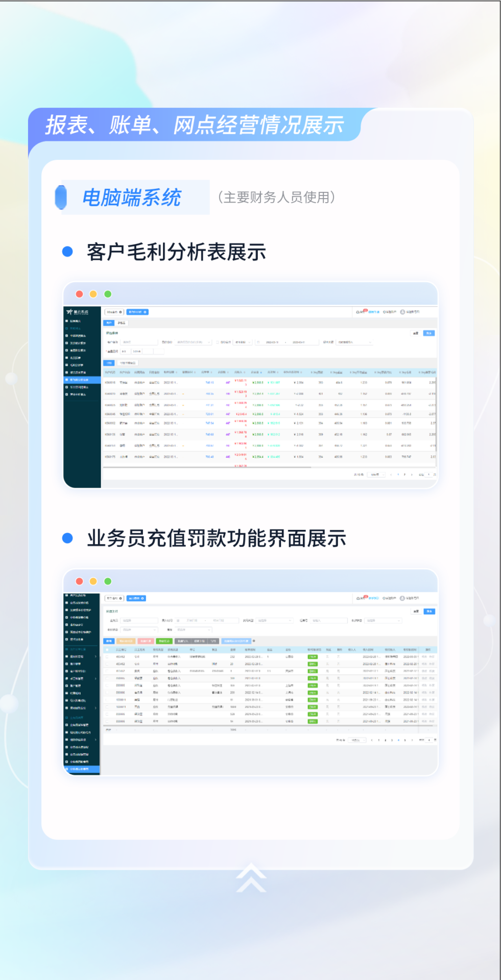Viewport: 501px width, 980px height.
Task: Click the green button in the bottom window toolbar
Action: (164, 641)
